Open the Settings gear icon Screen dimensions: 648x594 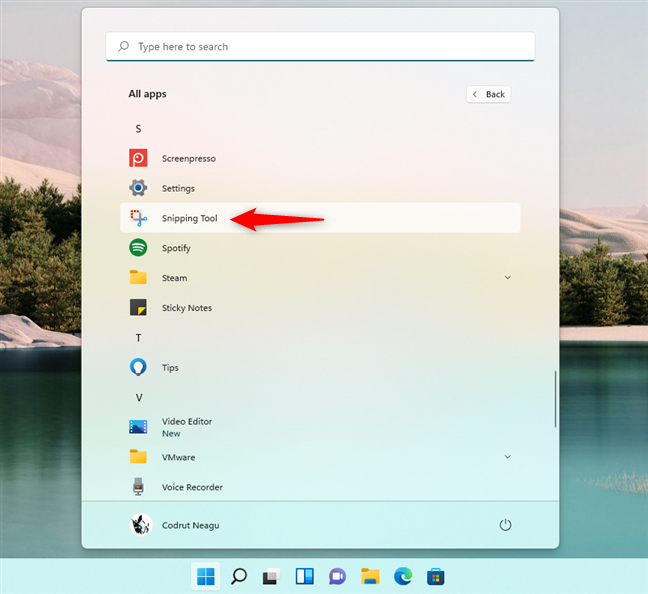[x=138, y=188]
